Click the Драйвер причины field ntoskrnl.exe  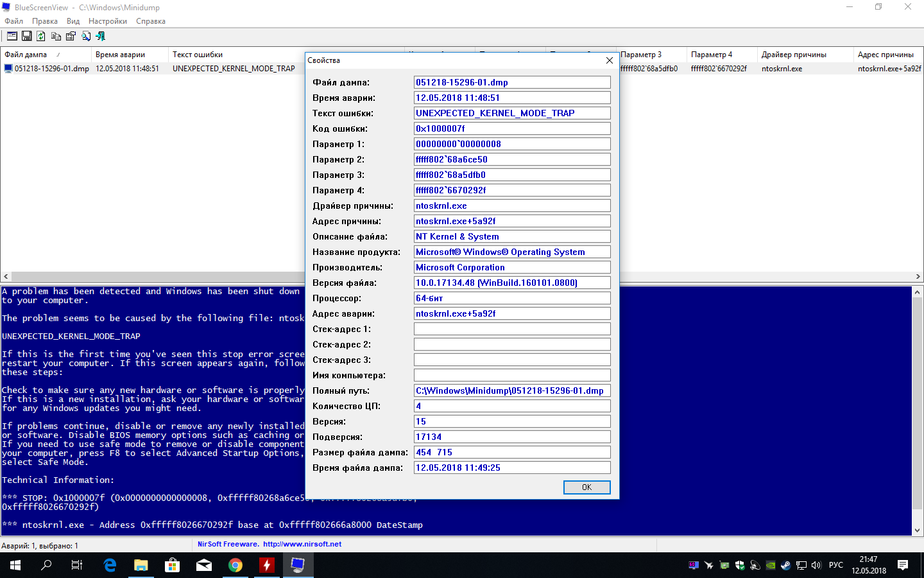coord(512,206)
